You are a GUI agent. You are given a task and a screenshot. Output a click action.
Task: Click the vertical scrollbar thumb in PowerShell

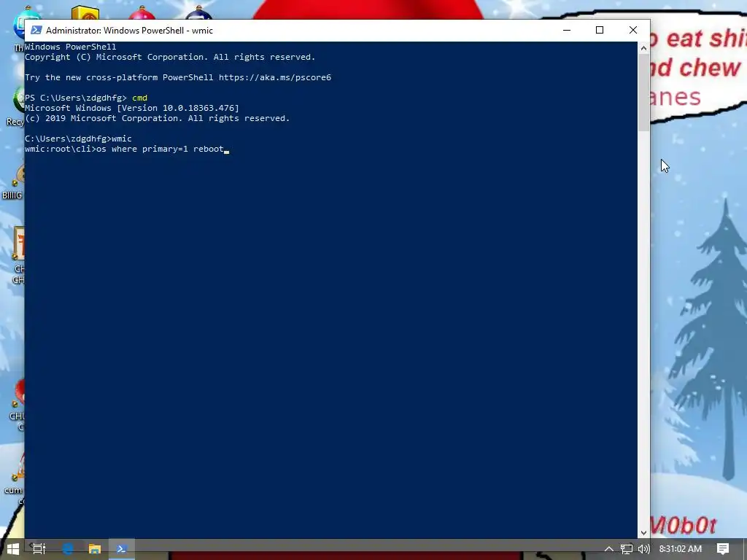(643, 93)
